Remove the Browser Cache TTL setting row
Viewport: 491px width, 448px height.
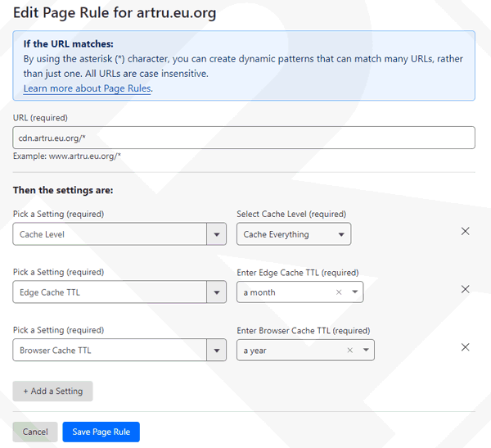coord(465,347)
